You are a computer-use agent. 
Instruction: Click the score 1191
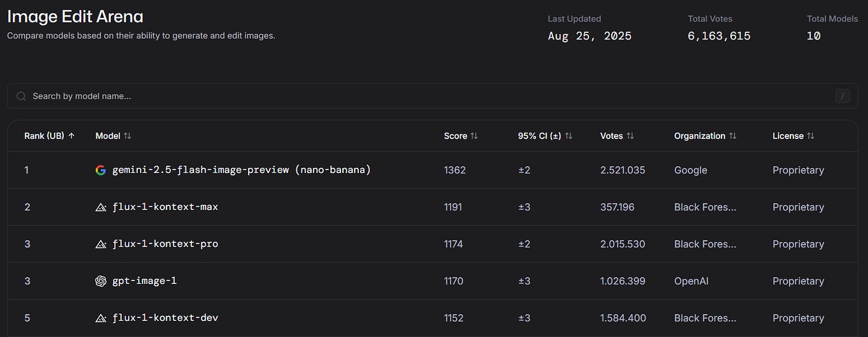tap(453, 207)
